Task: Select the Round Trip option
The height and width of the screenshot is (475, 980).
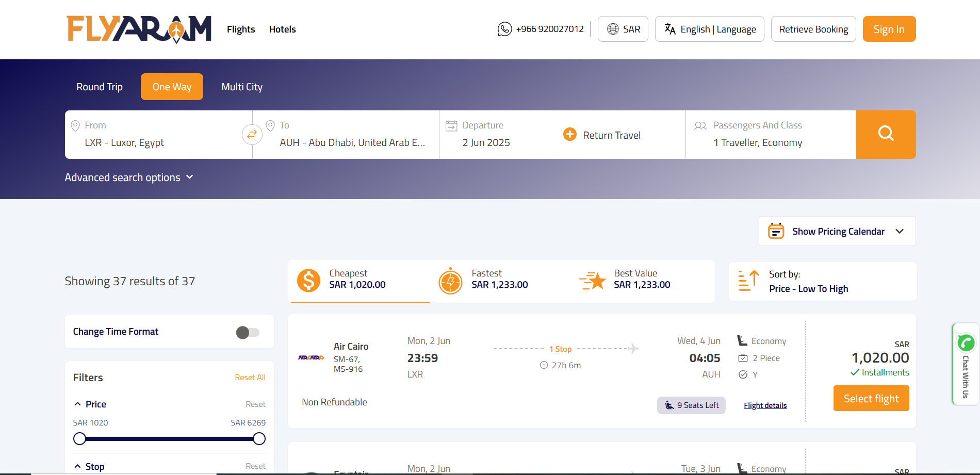Action: tap(100, 87)
